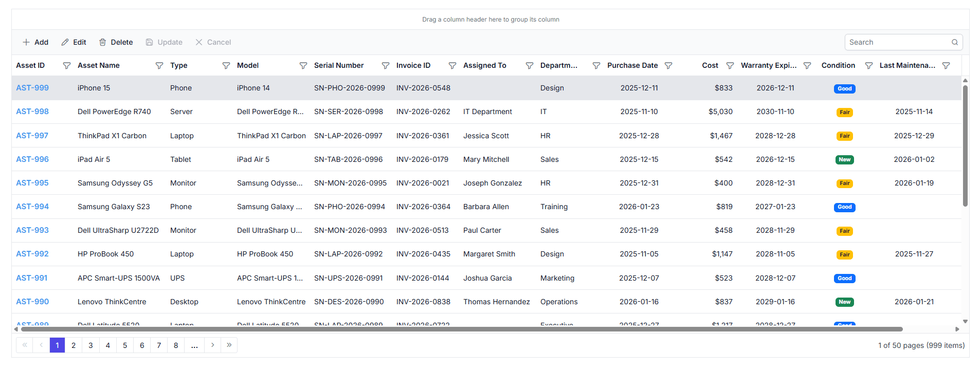Click vertical scrollbar thumb
This screenshot has height=369, width=980.
point(965,146)
